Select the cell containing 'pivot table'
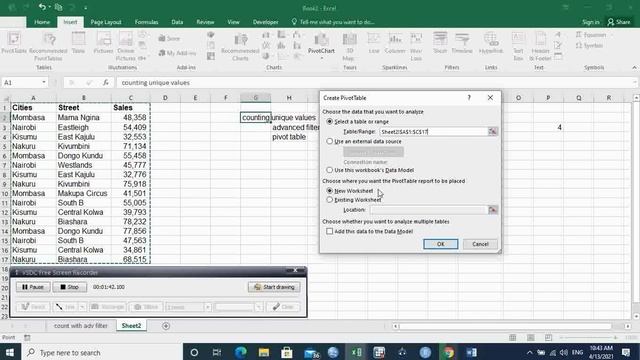 tap(289, 137)
